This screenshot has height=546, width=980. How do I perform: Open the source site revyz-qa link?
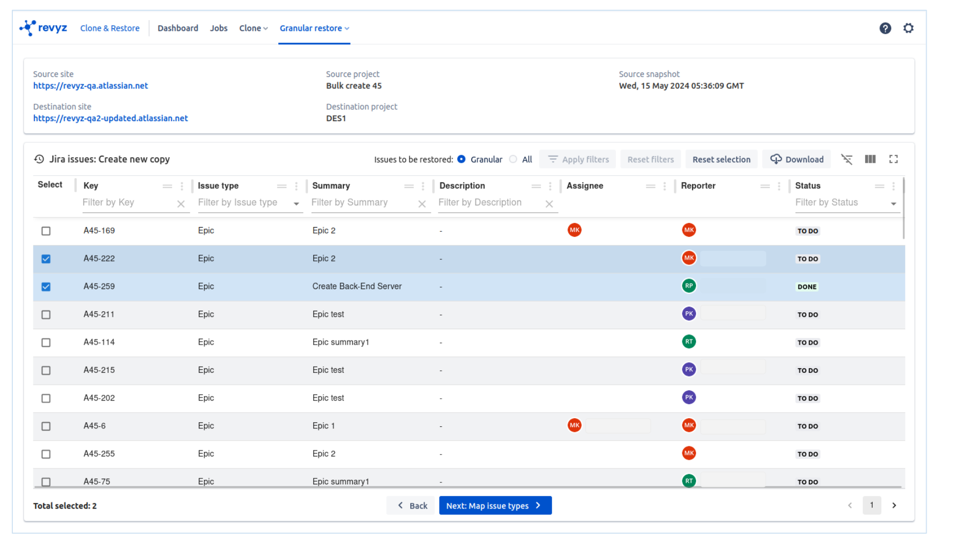click(x=91, y=86)
